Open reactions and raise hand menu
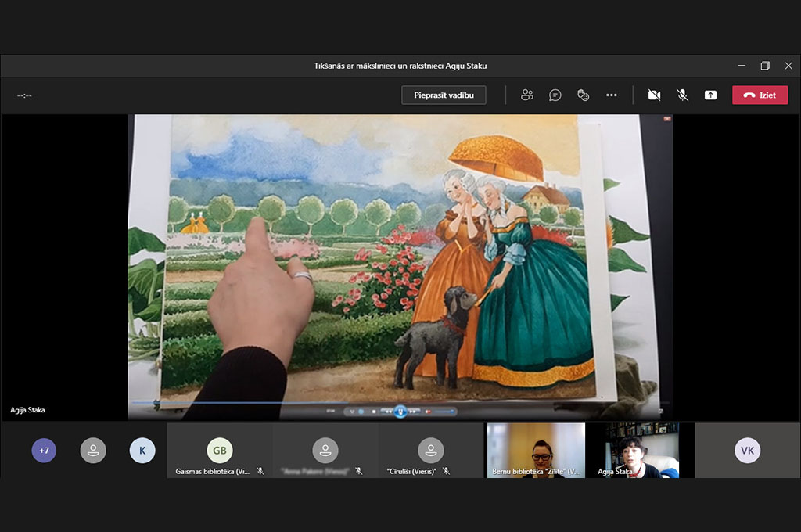 583,95
